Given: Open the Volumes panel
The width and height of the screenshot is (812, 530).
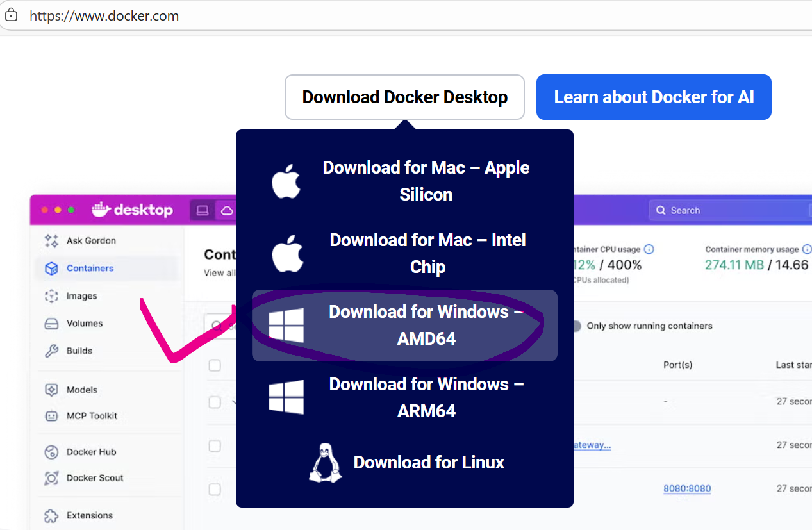Looking at the screenshot, I should 51,323.
